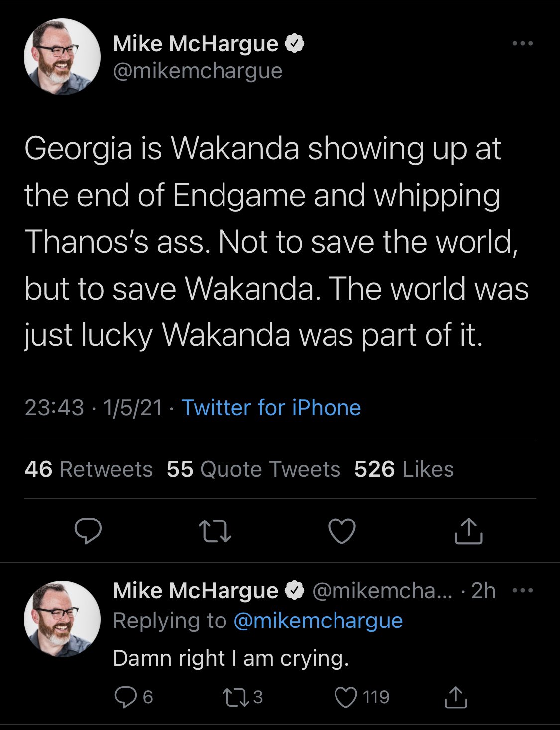Open the 'Damn right I am crying' reply
This screenshot has height=730, width=560.
[x=231, y=658]
